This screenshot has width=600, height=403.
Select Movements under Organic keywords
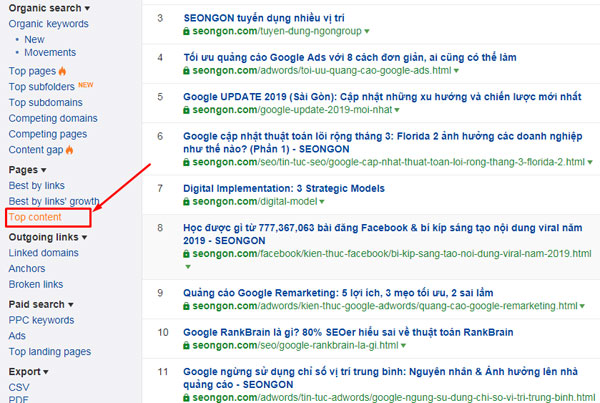click(x=50, y=52)
